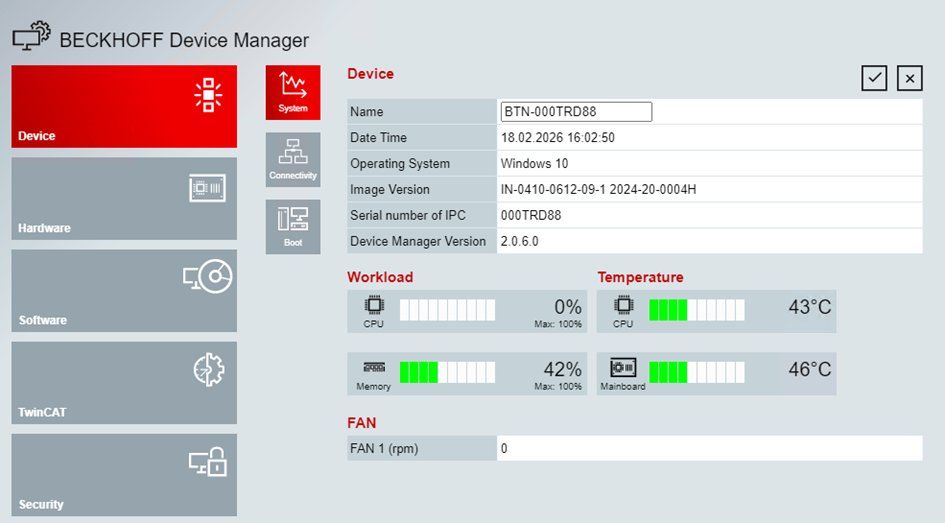Confirm changes with the checkmark button
Screen dimensions: 945x523
(874, 78)
